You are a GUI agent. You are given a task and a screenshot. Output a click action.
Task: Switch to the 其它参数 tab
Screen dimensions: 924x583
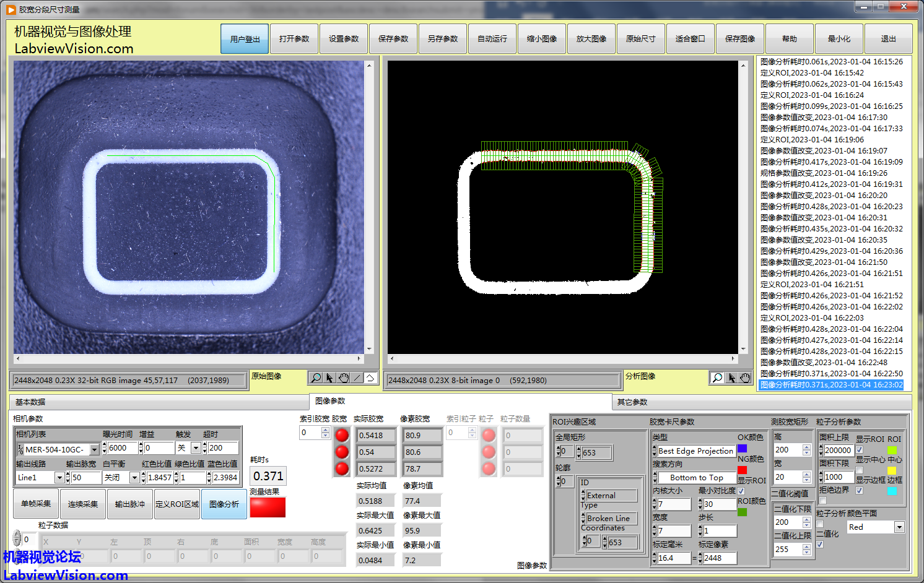tap(632, 402)
